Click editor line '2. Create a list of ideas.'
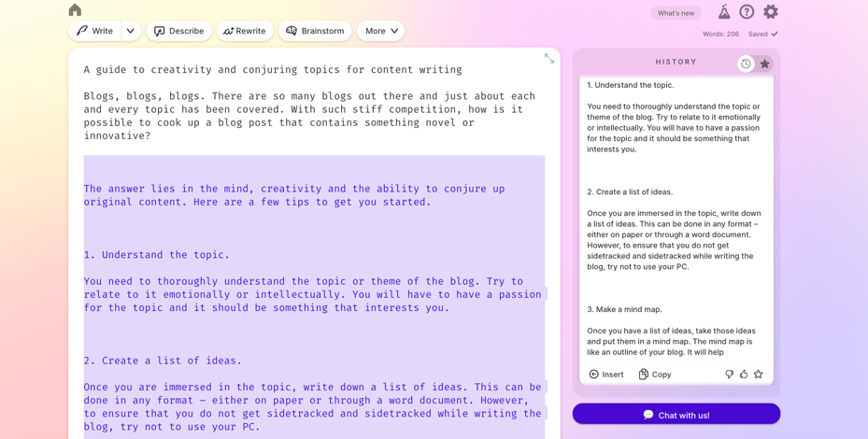 163,361
